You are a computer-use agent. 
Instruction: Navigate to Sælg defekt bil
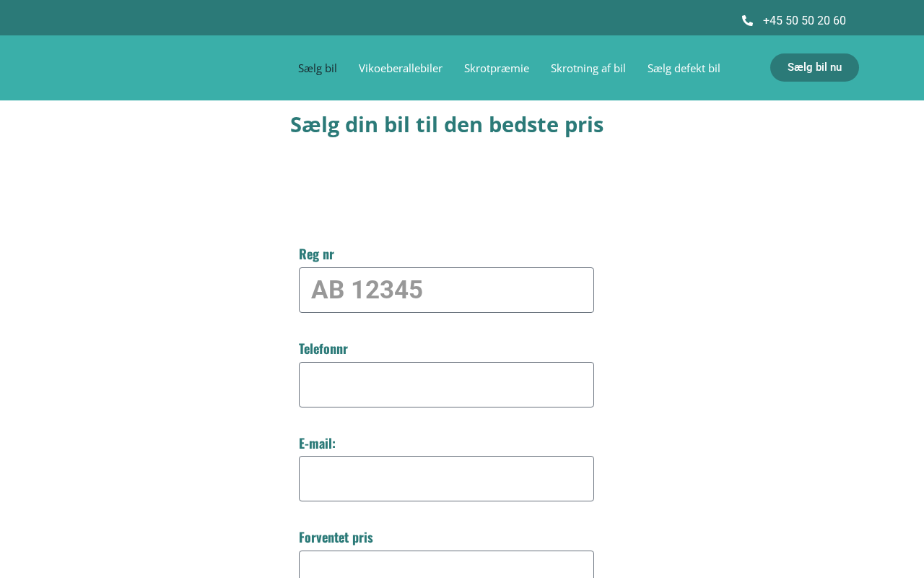(684, 69)
